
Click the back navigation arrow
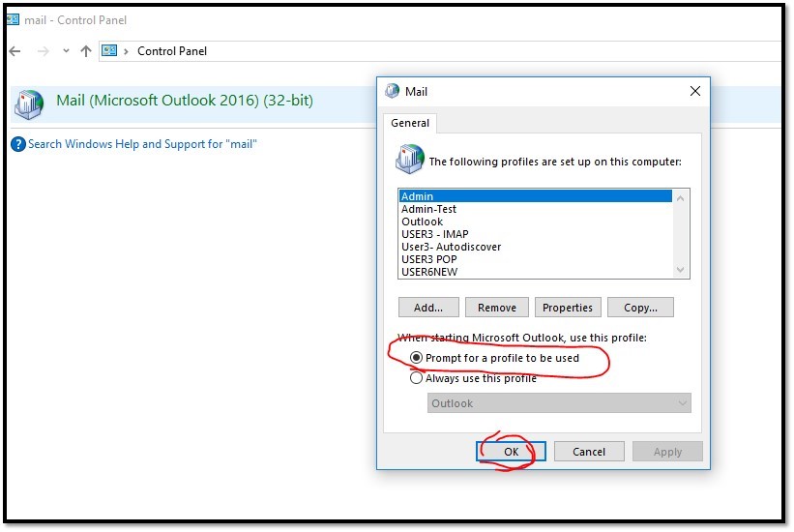pos(15,50)
